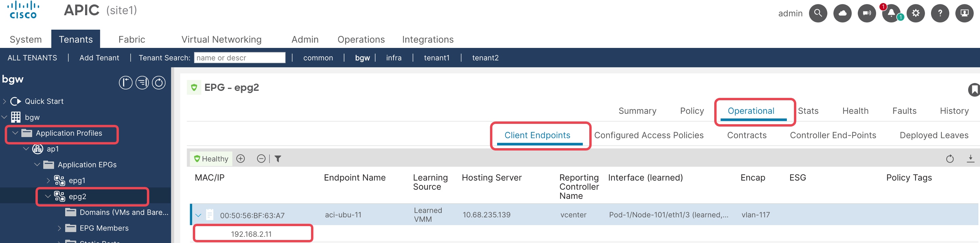980x243 pixels.
Task: Click the Add Tenant link
Action: [x=99, y=58]
